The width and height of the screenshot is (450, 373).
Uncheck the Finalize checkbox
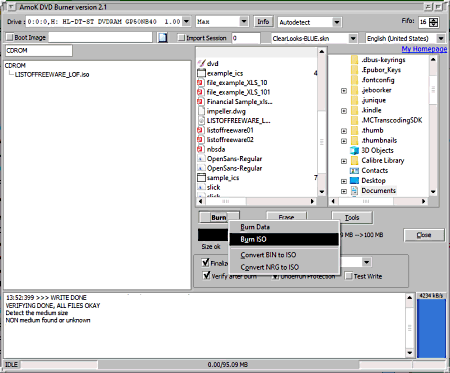click(x=206, y=263)
